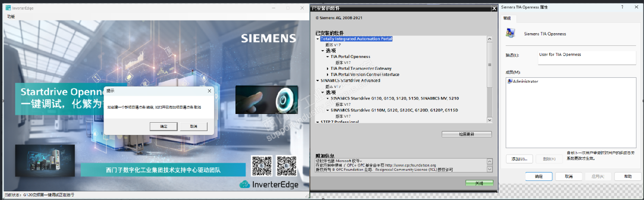Click the 附加信息 scroll up arrow
This screenshot has height=200, width=644.
pos(490,161)
